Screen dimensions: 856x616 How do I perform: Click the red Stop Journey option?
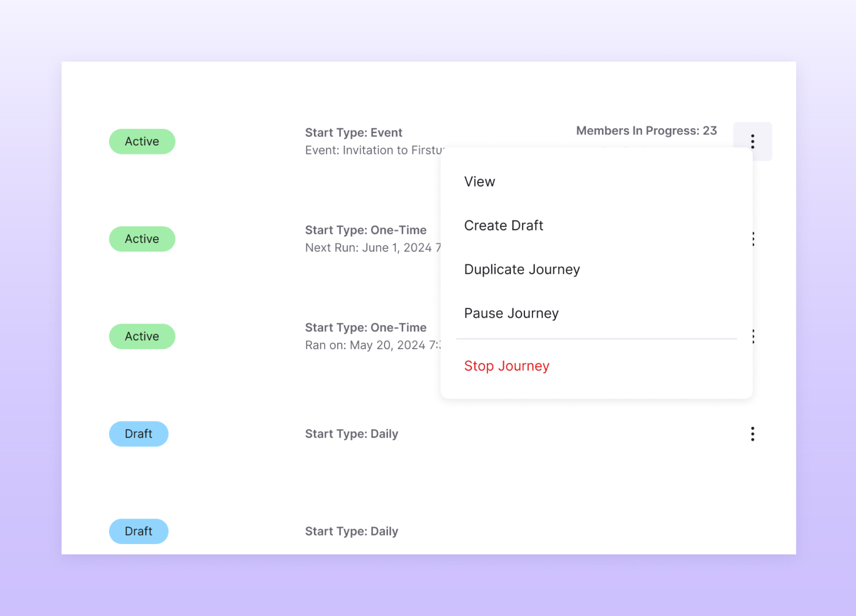tap(506, 366)
